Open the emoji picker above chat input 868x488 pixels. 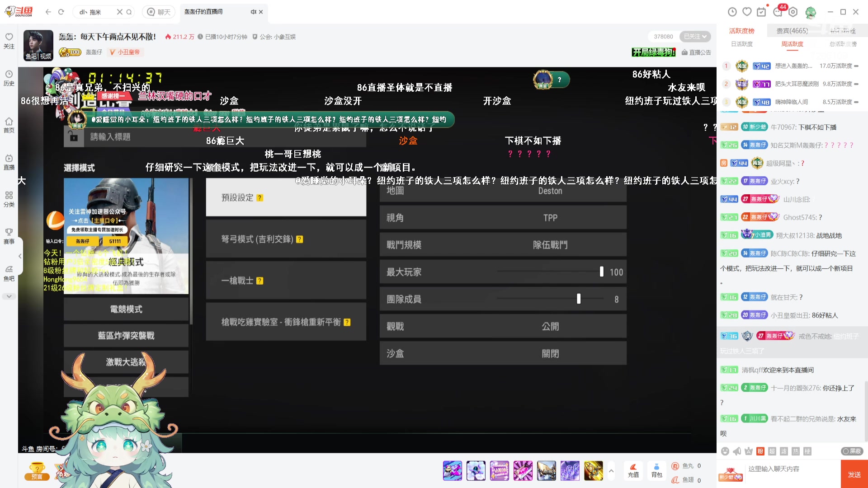click(x=725, y=450)
